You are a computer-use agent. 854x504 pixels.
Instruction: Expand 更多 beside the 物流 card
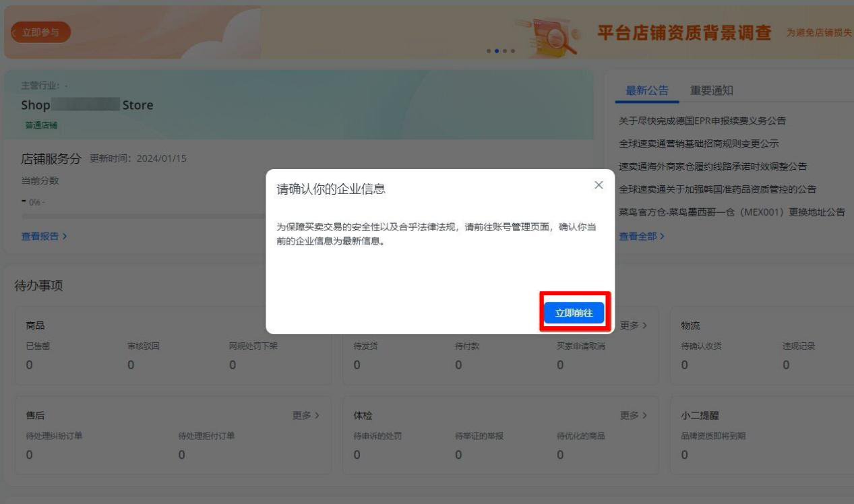[633, 325]
